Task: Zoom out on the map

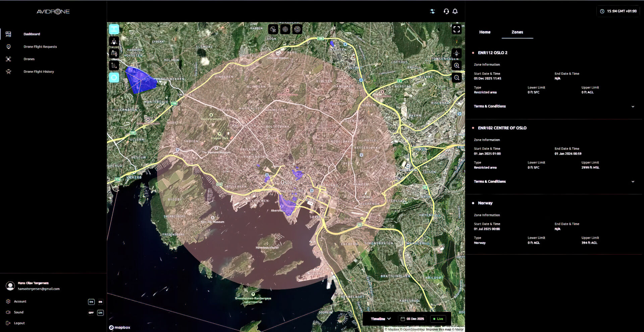Action: pos(457,78)
